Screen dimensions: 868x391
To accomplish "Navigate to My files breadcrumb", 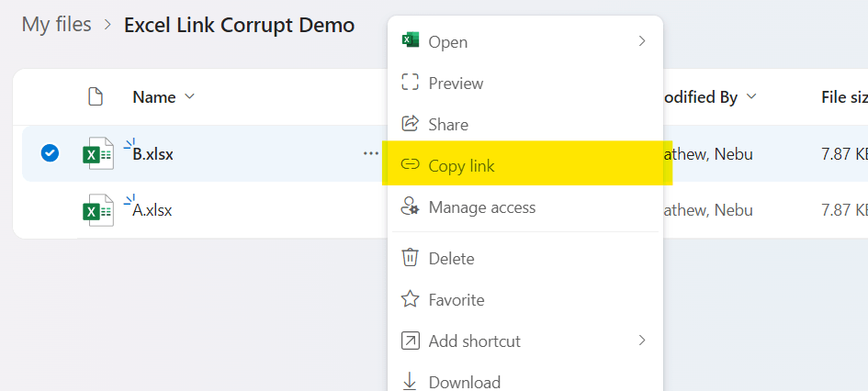I will pyautogui.click(x=57, y=25).
